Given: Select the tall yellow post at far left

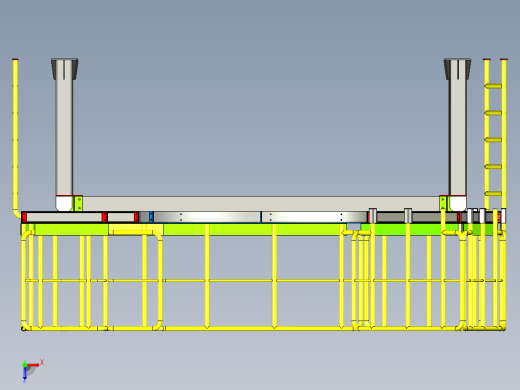Looking at the screenshot, I should [16, 138].
